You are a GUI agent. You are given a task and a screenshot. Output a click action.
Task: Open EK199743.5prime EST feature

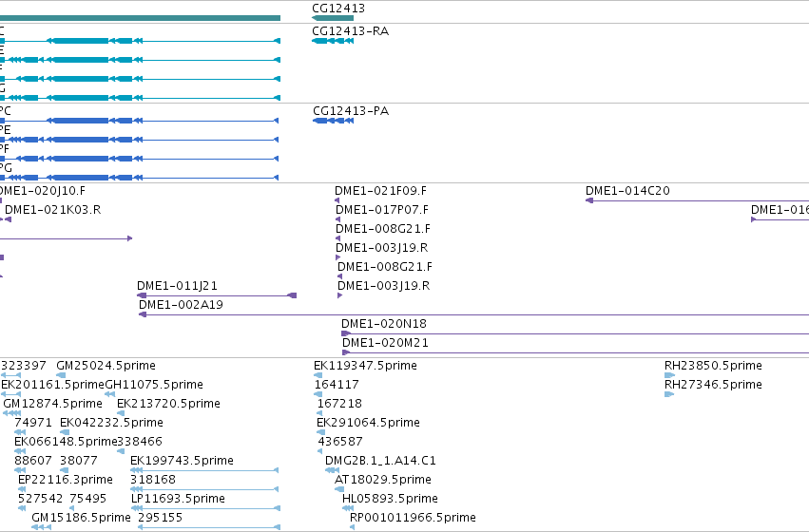click(204, 470)
